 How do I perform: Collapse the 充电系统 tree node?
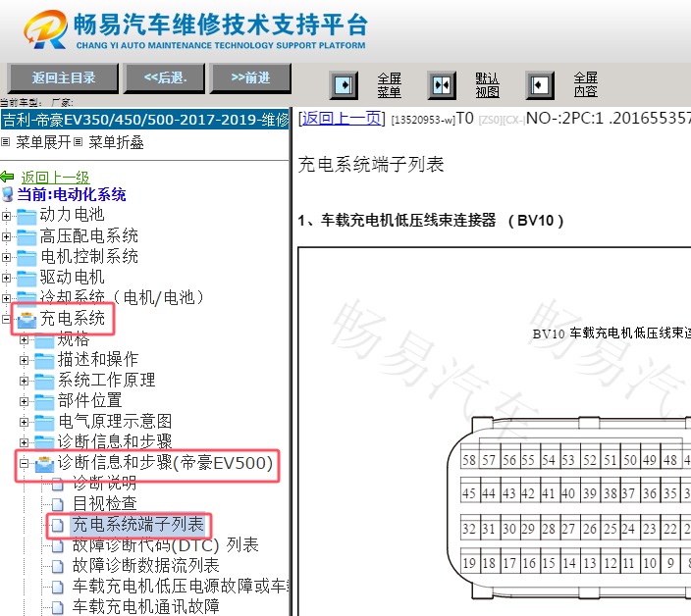pyautogui.click(x=6, y=319)
